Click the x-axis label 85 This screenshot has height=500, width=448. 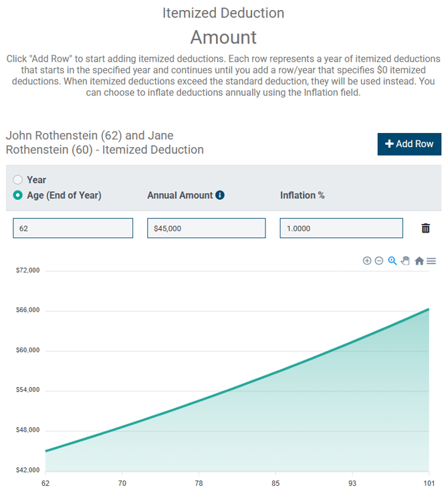coord(275,483)
